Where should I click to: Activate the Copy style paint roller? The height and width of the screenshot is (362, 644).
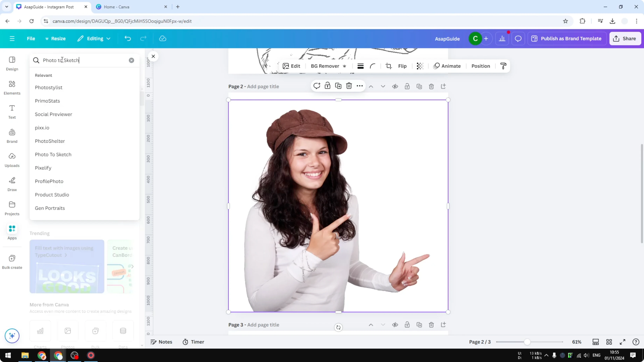point(503,66)
